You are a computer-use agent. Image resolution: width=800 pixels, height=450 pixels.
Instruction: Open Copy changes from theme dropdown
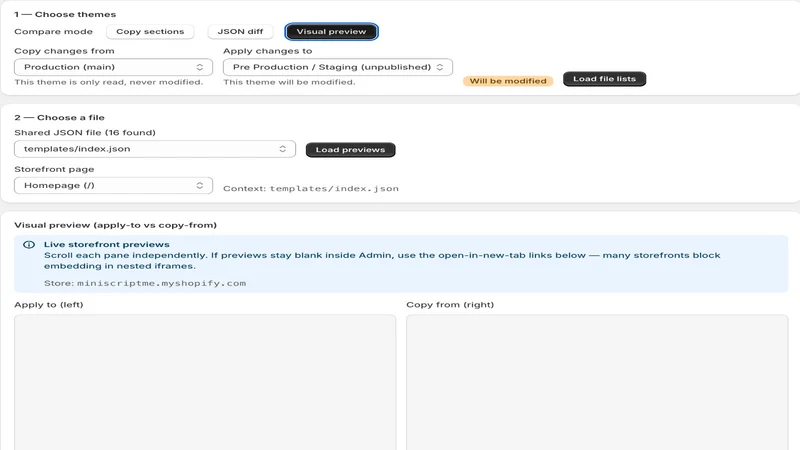[113, 67]
